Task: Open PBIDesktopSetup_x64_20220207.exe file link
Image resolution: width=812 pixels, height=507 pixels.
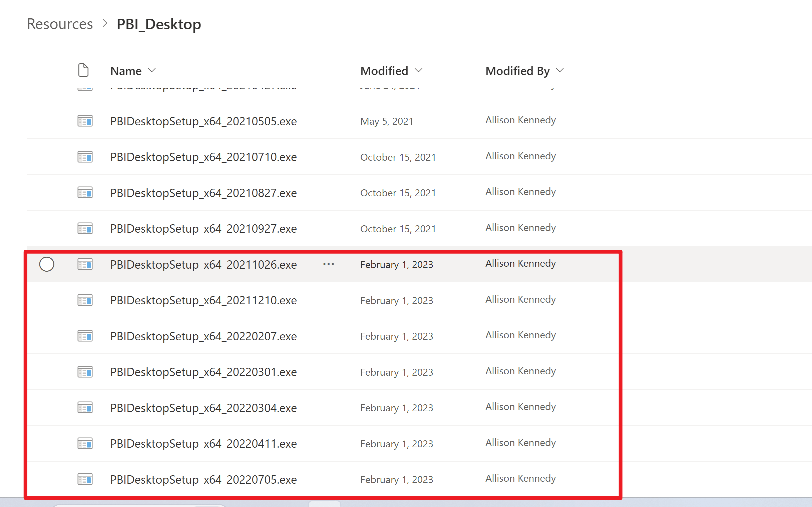Action: coord(204,336)
